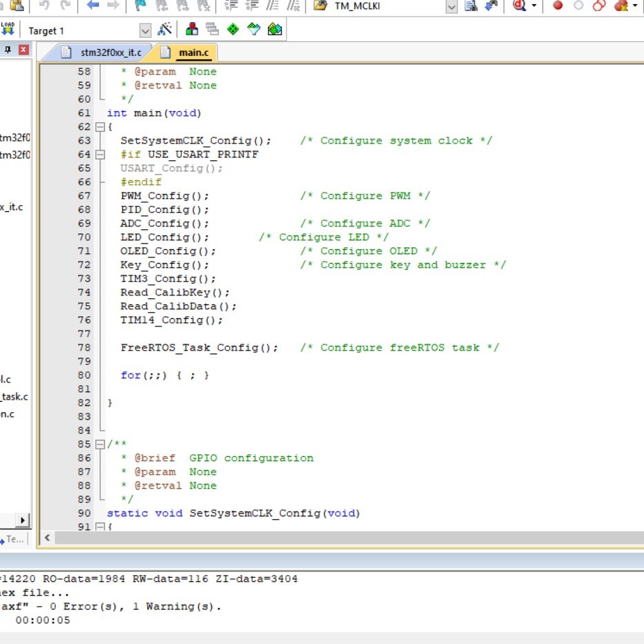Indent the selected lines
644x644 pixels.
231,6
